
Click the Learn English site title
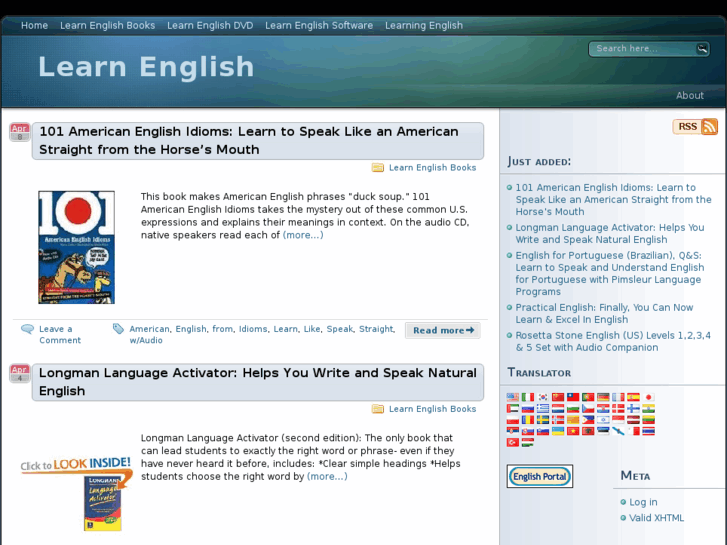click(146, 66)
